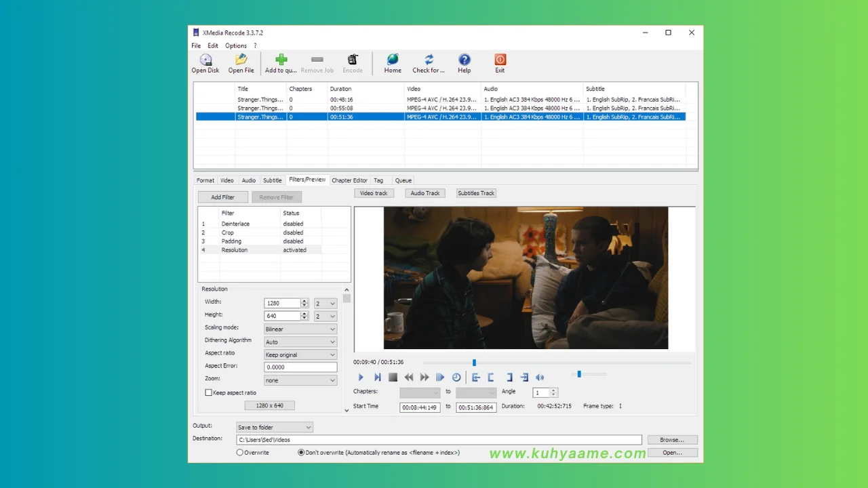Stop the video playback
The height and width of the screenshot is (488, 868).
393,378
